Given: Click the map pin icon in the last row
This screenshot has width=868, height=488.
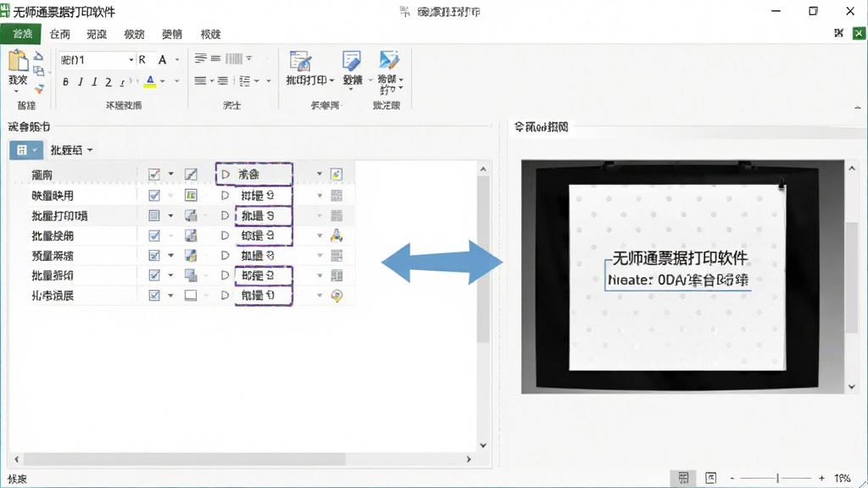Looking at the screenshot, I should coord(337,296).
